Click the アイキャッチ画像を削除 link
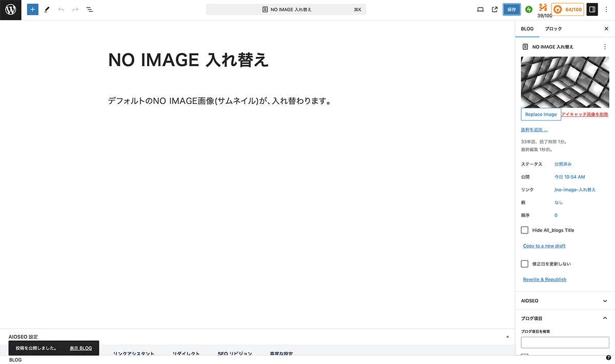 coord(585,115)
